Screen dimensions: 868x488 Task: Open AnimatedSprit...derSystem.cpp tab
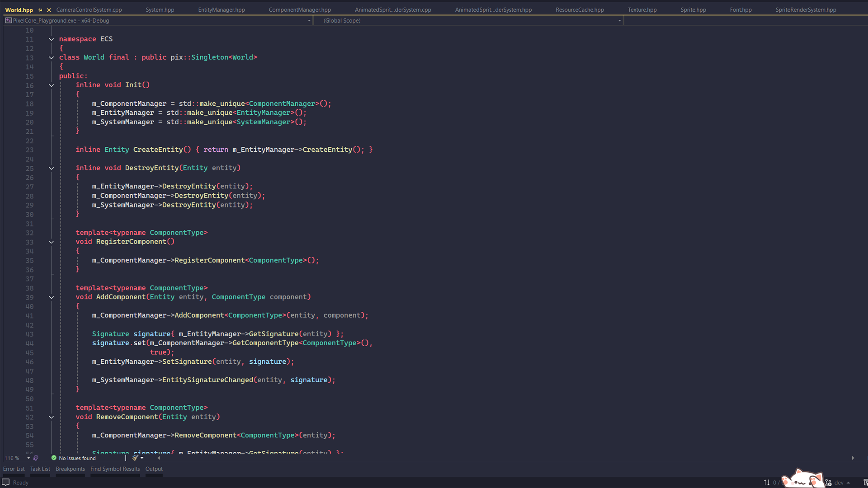click(393, 10)
